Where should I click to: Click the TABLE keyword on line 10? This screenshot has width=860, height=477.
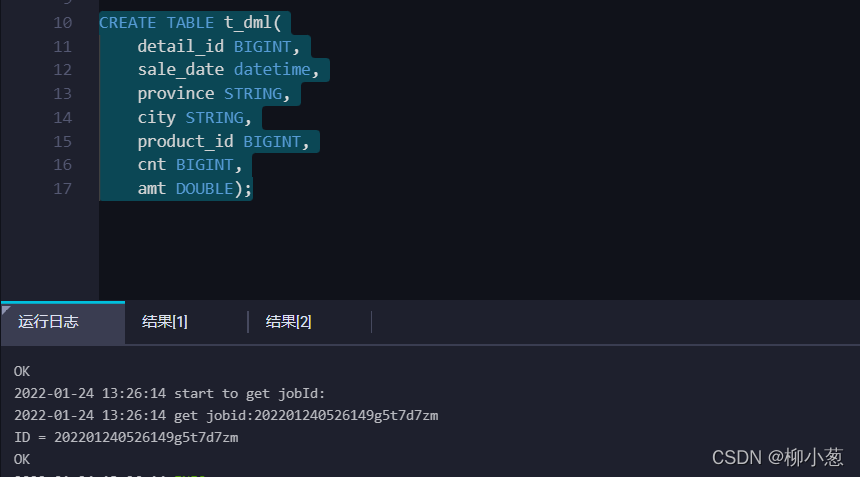(x=190, y=23)
